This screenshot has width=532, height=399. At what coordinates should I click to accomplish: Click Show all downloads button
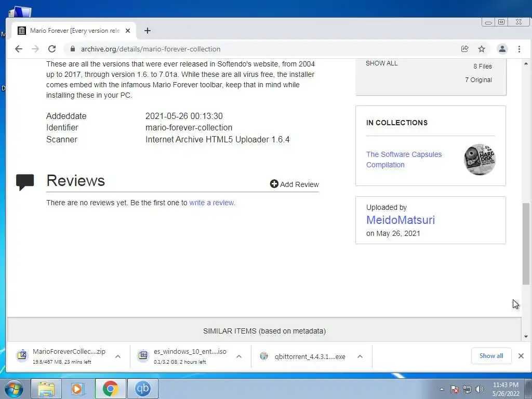pos(491,356)
